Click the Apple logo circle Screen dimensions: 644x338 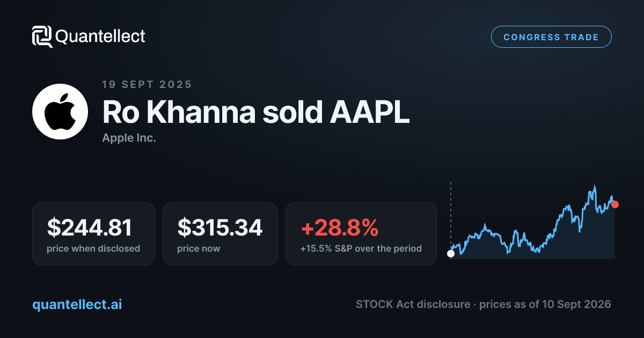pos(60,112)
